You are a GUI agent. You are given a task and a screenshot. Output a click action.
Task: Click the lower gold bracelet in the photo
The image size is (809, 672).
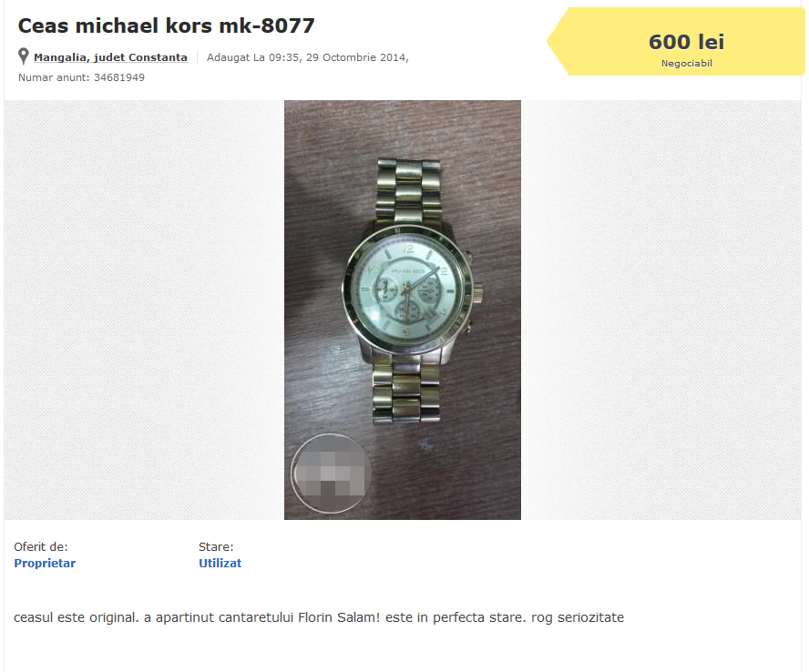click(x=406, y=388)
